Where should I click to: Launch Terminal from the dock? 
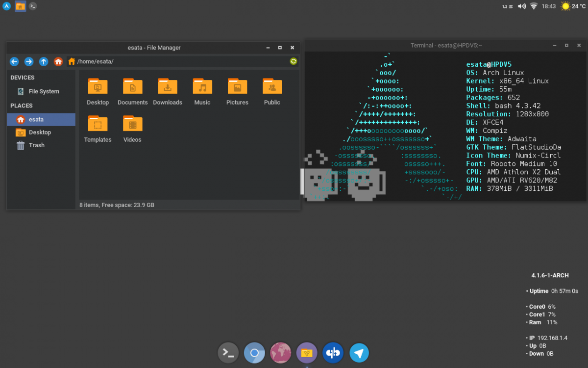[x=228, y=353]
